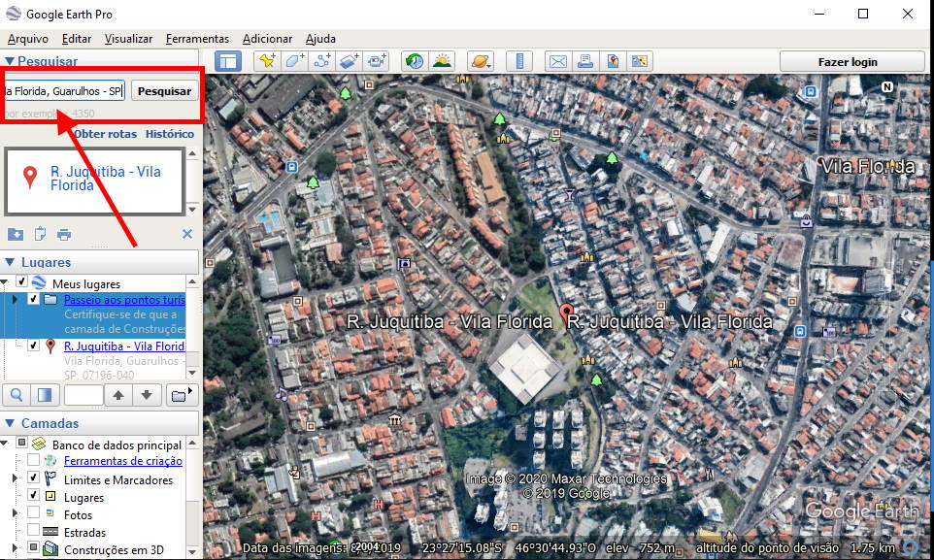The width and height of the screenshot is (934, 560).
Task: Collapse the Meus lugares tree node
Action: point(5,282)
